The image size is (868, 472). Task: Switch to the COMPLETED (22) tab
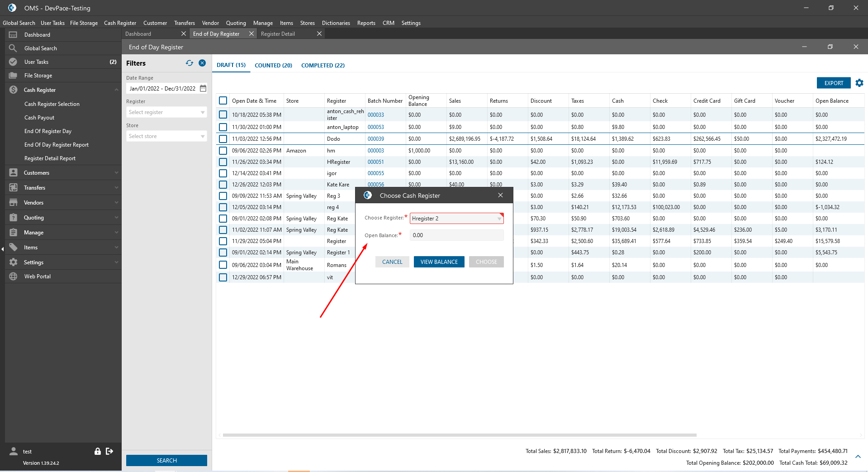coord(323,66)
